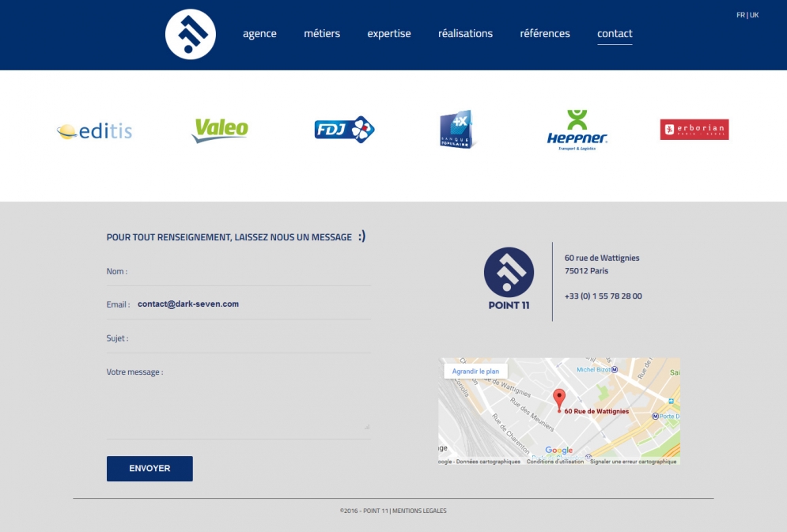
Task: Click the form heading about leaving a message
Action: (236, 236)
